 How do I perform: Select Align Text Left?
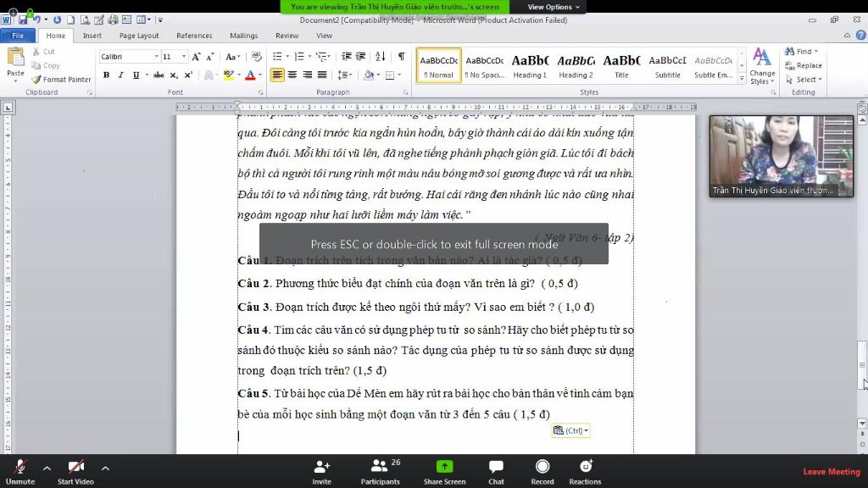(x=277, y=75)
